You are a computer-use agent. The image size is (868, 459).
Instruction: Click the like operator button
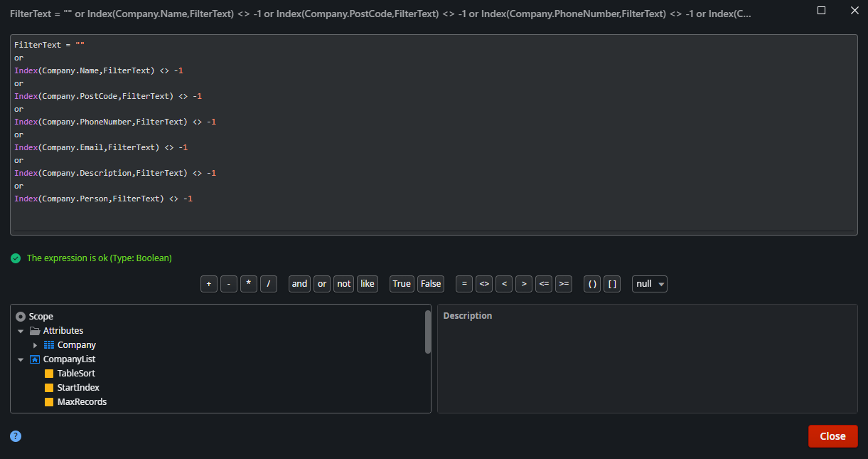click(x=367, y=283)
